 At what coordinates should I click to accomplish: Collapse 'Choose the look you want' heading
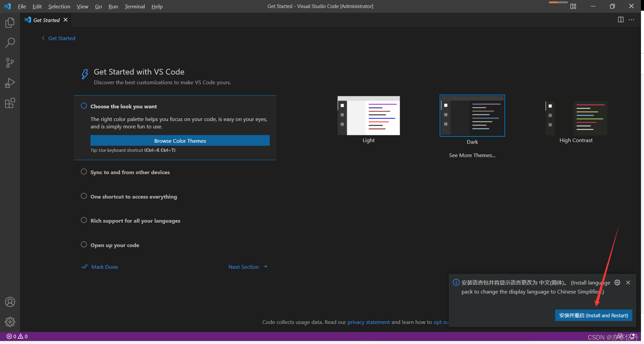[x=124, y=107]
